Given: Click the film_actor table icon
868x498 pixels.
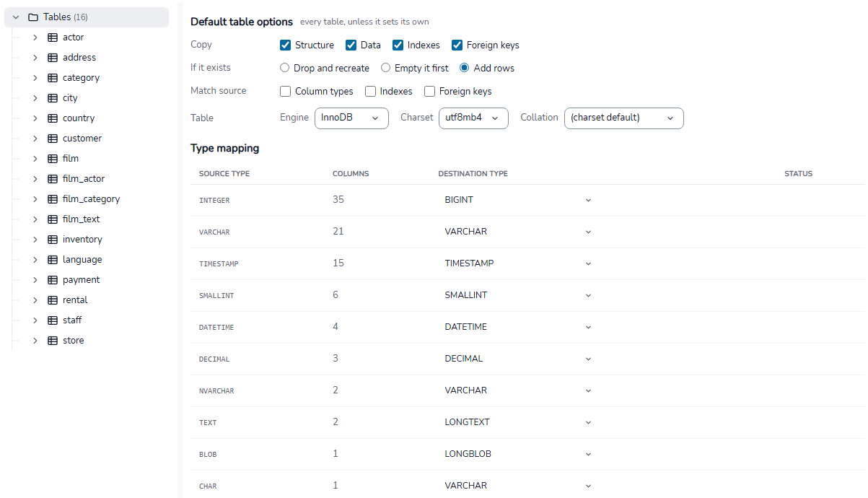Looking at the screenshot, I should [x=53, y=179].
